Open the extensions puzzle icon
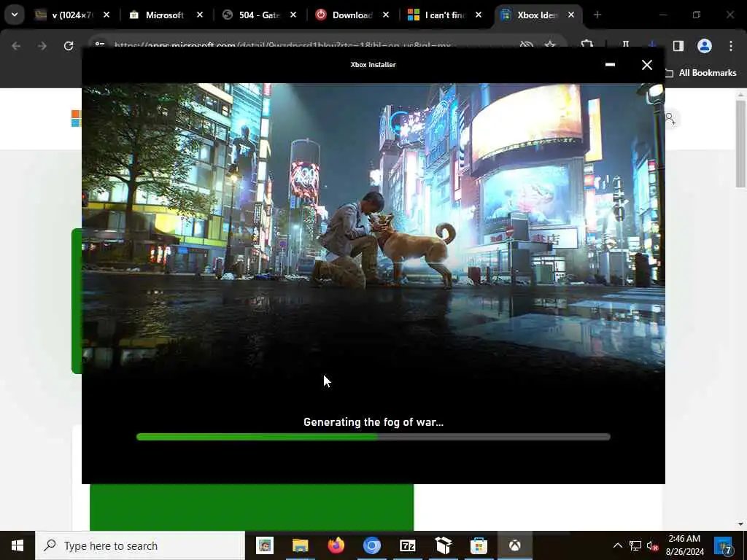Screen dimensions: 747x560 (x=587, y=44)
